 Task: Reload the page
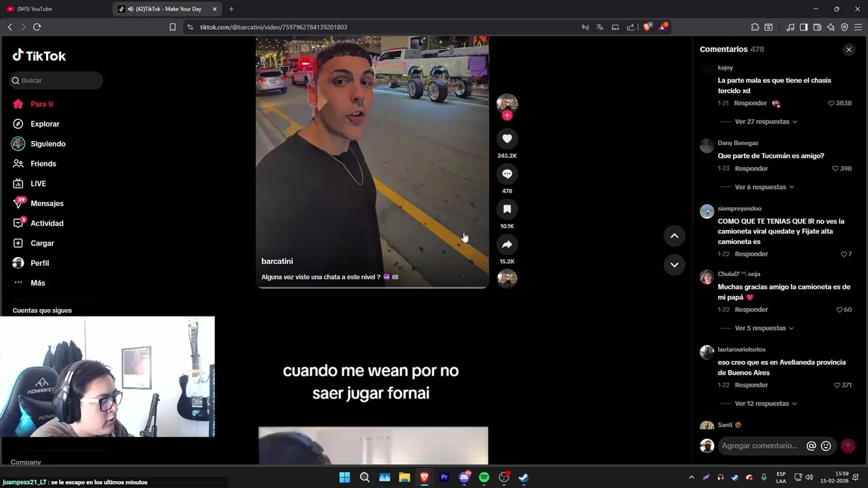[x=37, y=27]
